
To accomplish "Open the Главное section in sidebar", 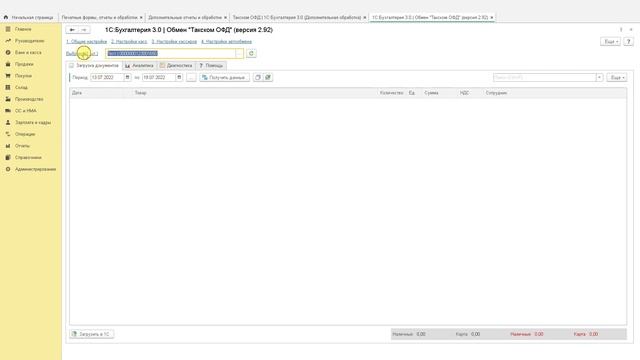I will click(x=23, y=29).
